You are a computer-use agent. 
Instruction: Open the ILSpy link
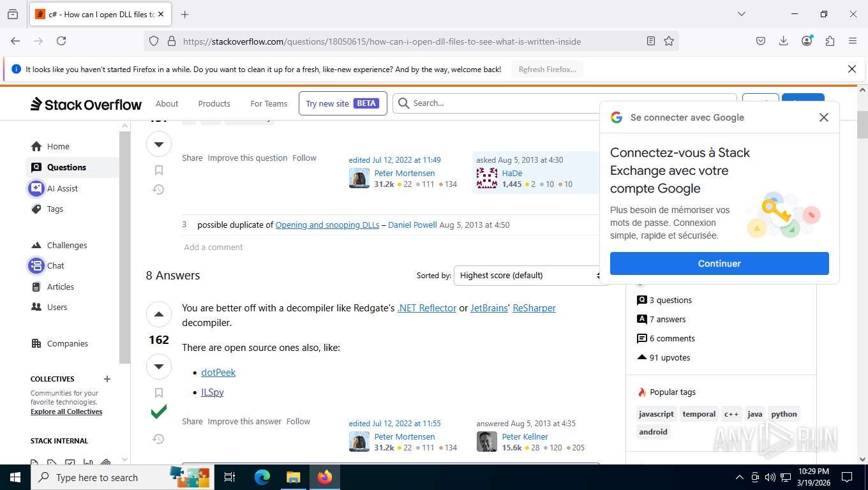[x=213, y=392]
